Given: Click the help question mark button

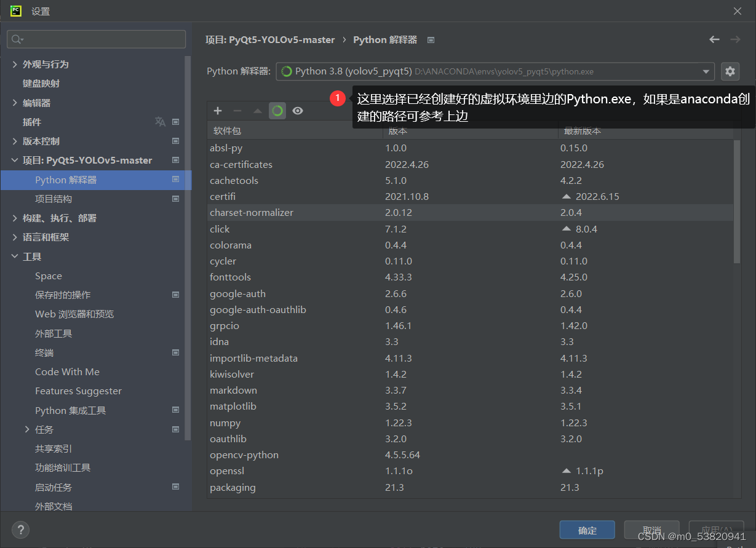Looking at the screenshot, I should coord(20,529).
